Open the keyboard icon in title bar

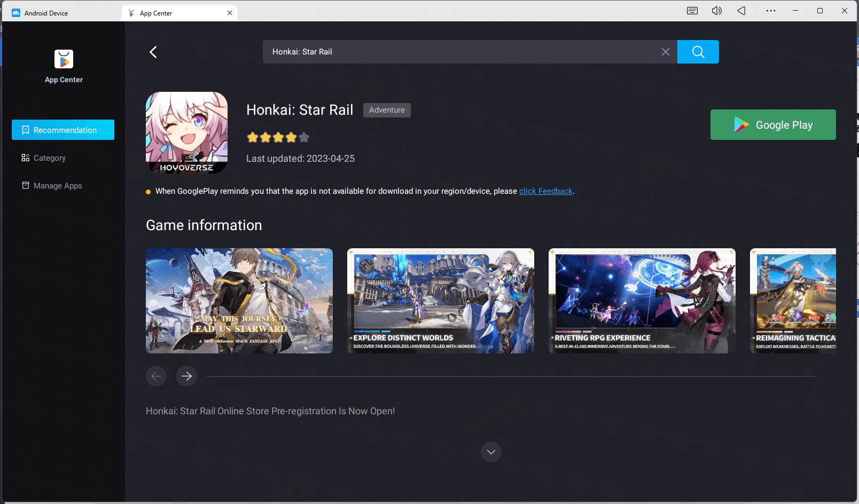pos(692,11)
